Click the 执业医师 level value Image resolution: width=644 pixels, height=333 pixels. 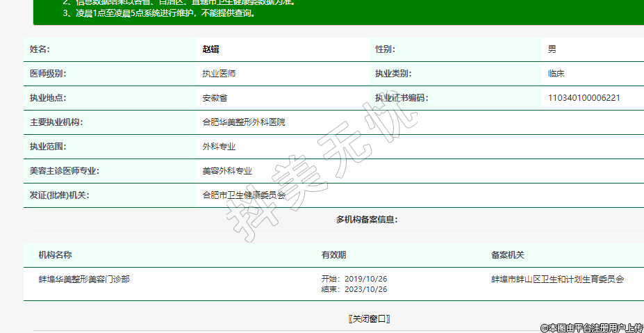(219, 74)
